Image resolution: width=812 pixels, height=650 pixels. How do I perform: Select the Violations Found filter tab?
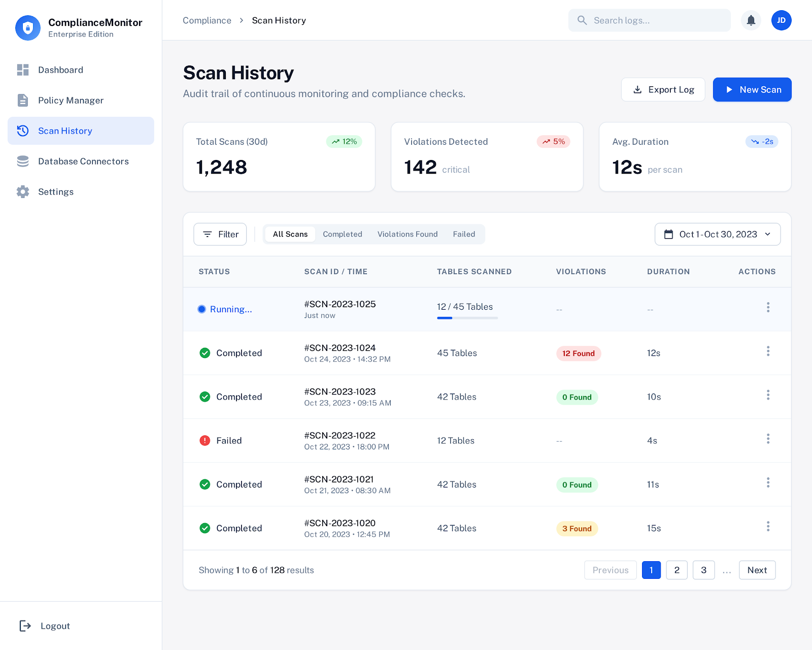408,234
